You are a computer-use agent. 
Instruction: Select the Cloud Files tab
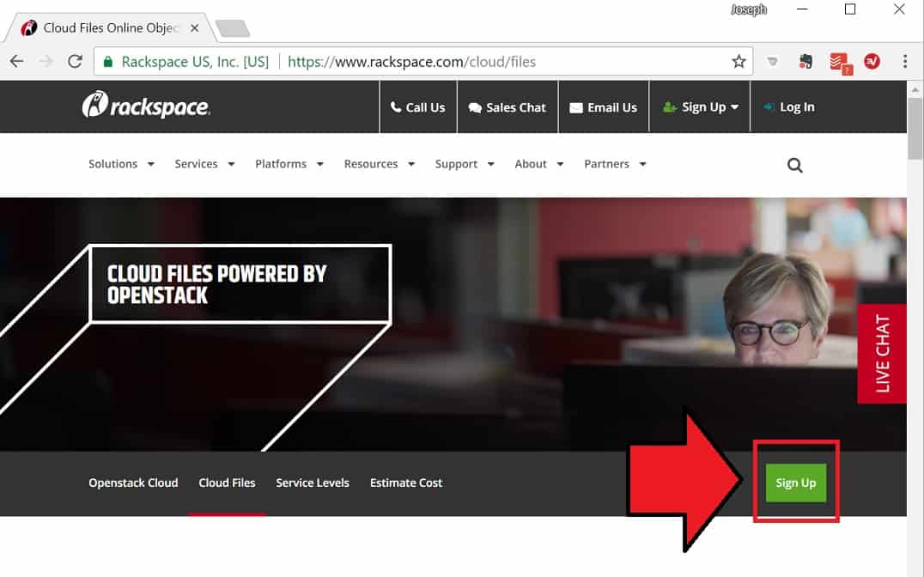point(227,483)
